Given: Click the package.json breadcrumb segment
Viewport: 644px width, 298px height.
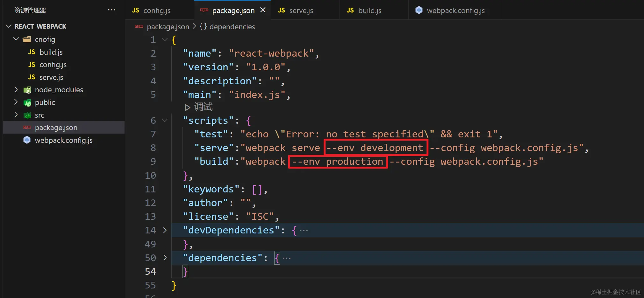Looking at the screenshot, I should pyautogui.click(x=168, y=27).
